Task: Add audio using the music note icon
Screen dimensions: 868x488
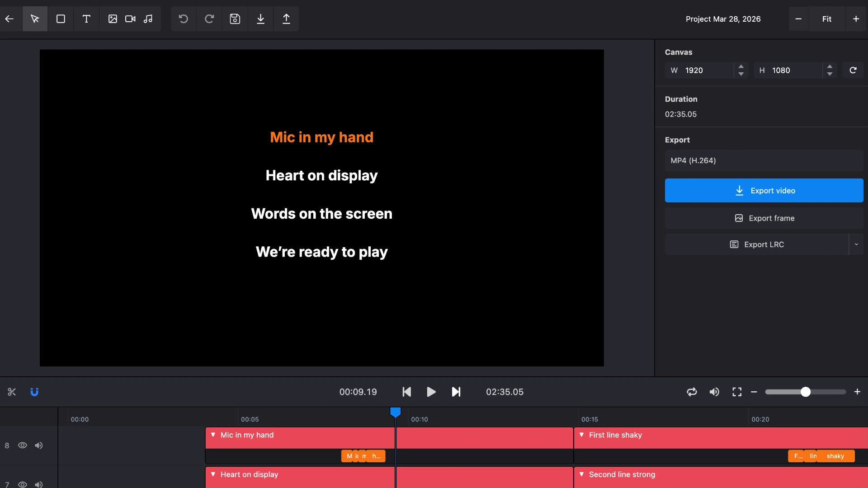Action: [148, 19]
